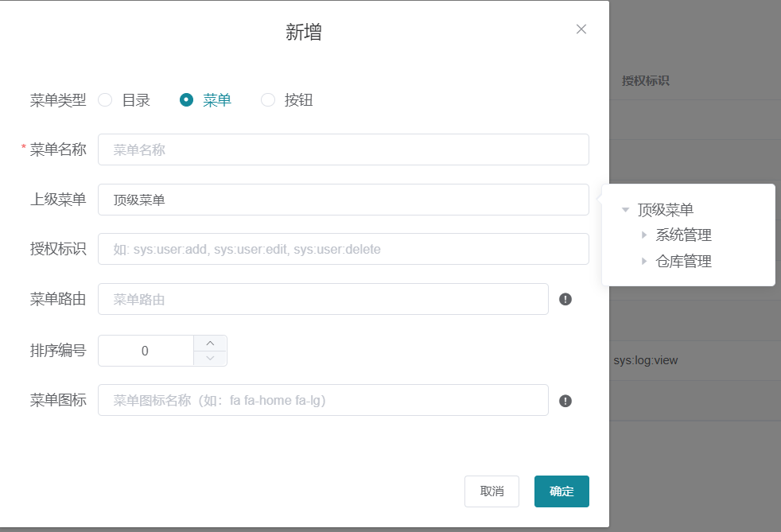Click the warning icon beside 菜单图标 field

565,400
